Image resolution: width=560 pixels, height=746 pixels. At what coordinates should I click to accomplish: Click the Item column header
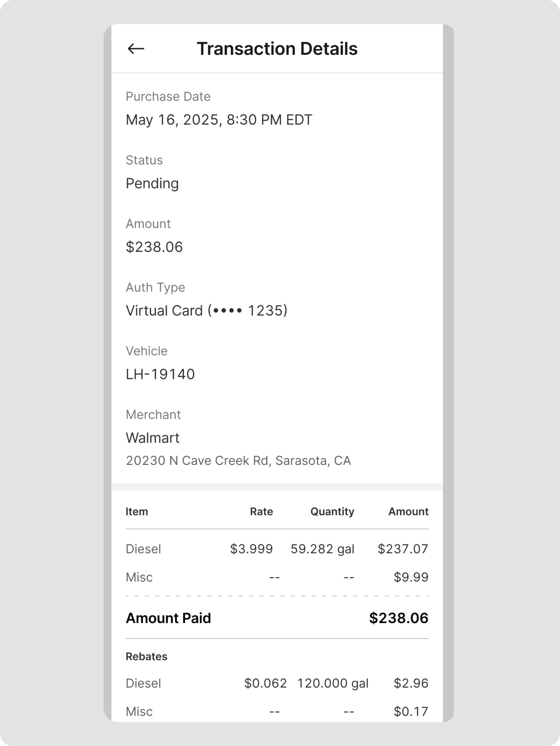(x=137, y=512)
